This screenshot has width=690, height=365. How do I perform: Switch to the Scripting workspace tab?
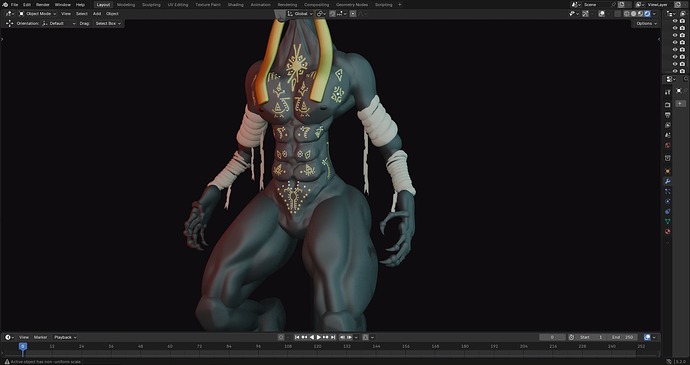pos(383,4)
